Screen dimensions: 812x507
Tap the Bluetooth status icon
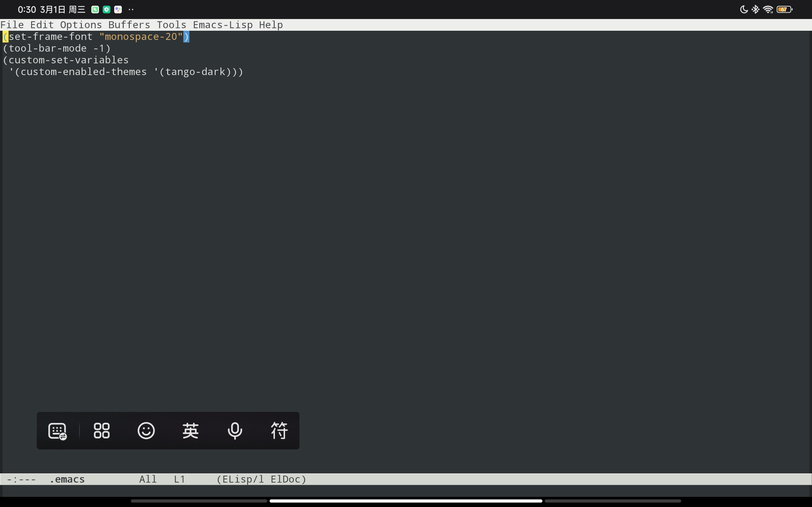click(x=756, y=10)
